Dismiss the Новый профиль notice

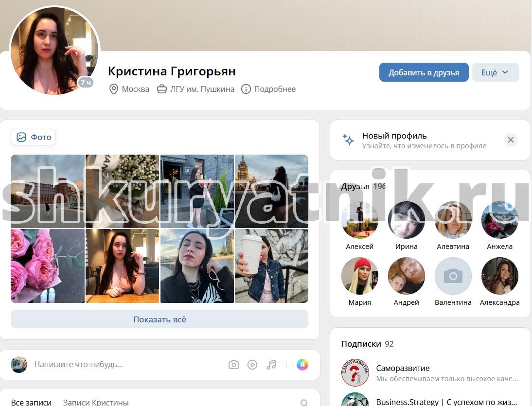click(511, 140)
